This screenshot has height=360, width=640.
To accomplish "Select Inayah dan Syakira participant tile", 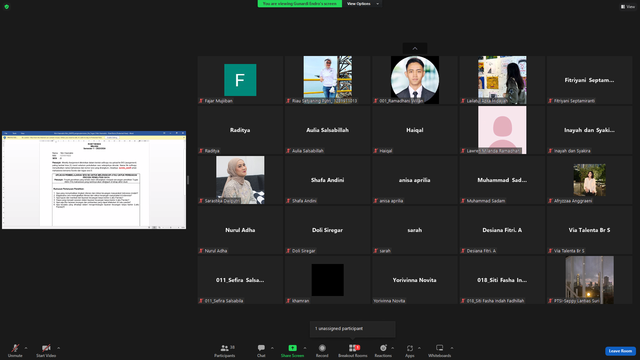I will pyautogui.click(x=589, y=130).
